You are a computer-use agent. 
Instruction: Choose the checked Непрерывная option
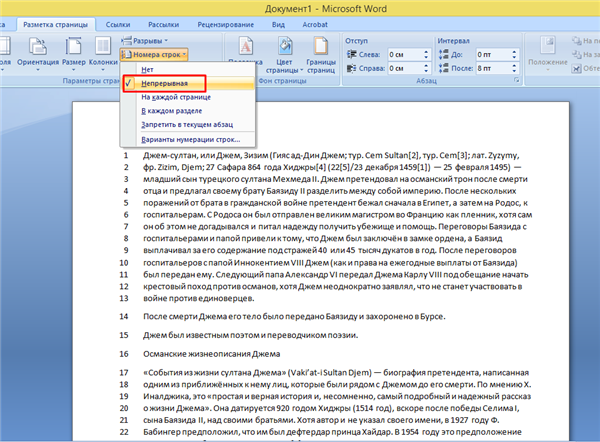click(188, 83)
